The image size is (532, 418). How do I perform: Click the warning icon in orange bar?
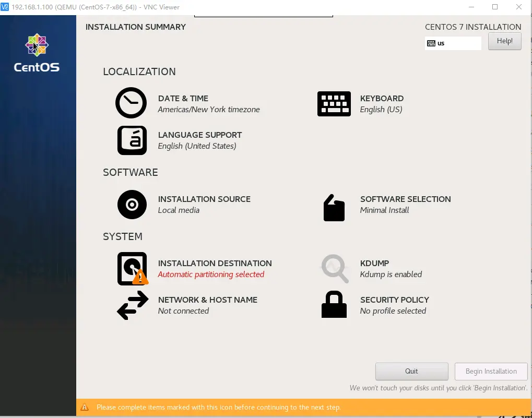pyautogui.click(x=85, y=407)
